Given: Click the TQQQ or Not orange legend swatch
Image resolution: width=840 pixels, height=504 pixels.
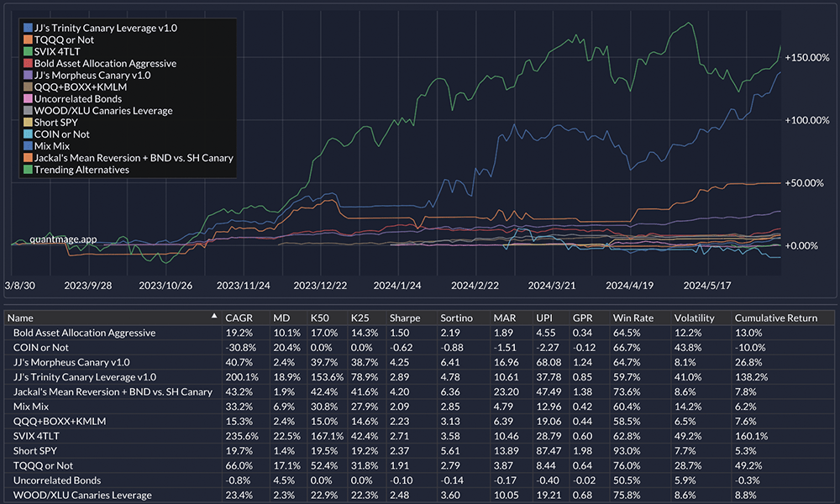Looking at the screenshot, I should [x=28, y=39].
